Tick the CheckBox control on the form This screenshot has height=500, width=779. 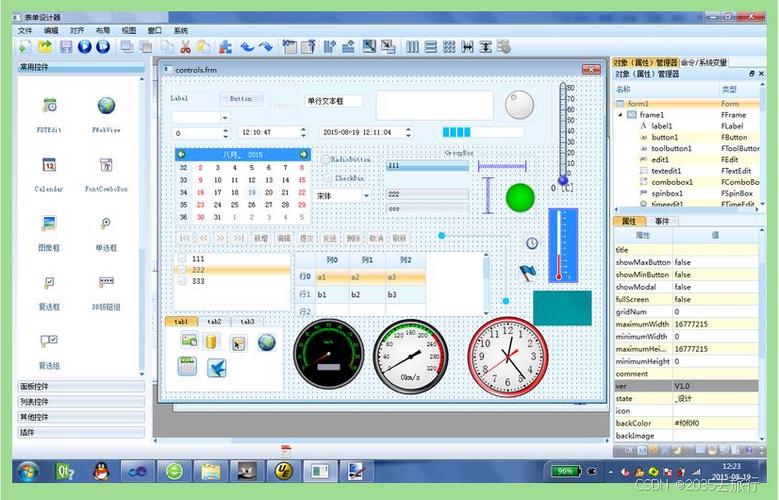tap(326, 177)
